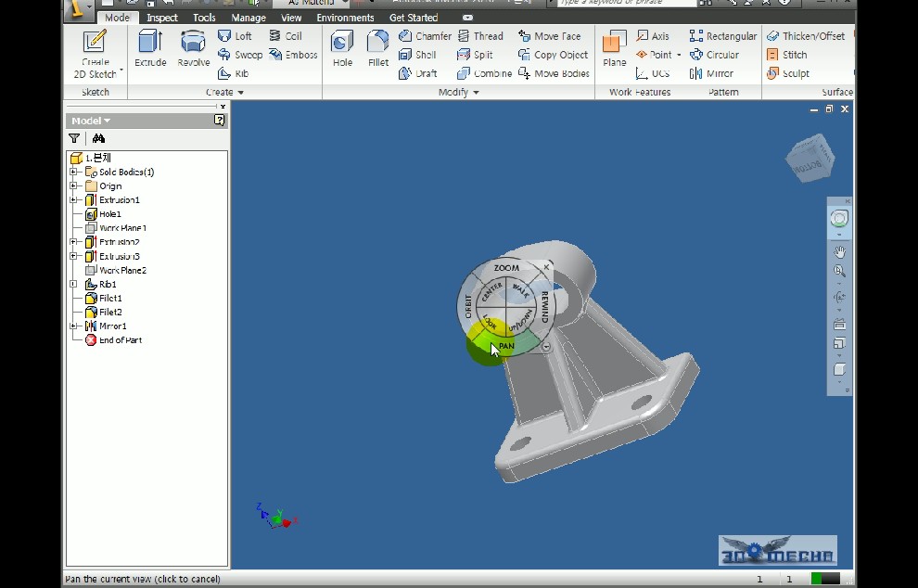Go to the Get Started tab

[414, 18]
